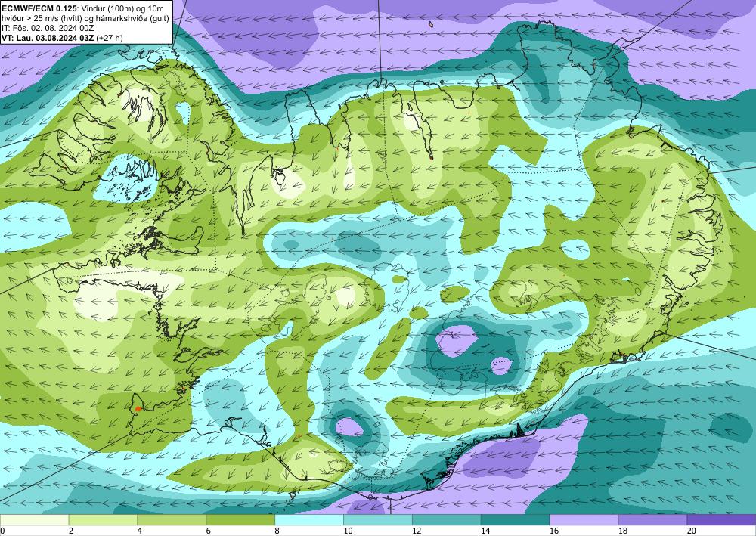Click the 10–12 m/s turquoise legend swatch
This screenshot has width=756, height=536.
(377, 520)
